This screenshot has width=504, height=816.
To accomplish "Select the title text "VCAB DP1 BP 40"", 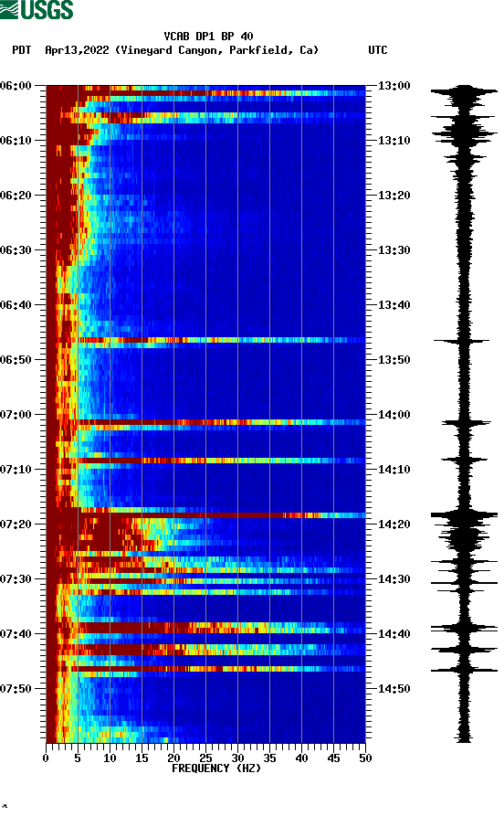I will coord(208,37).
